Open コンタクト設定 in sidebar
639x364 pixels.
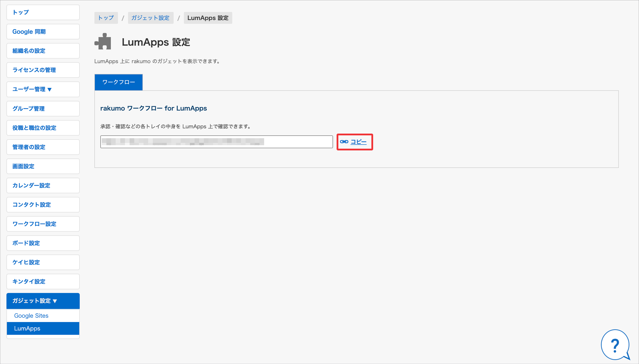(43, 205)
